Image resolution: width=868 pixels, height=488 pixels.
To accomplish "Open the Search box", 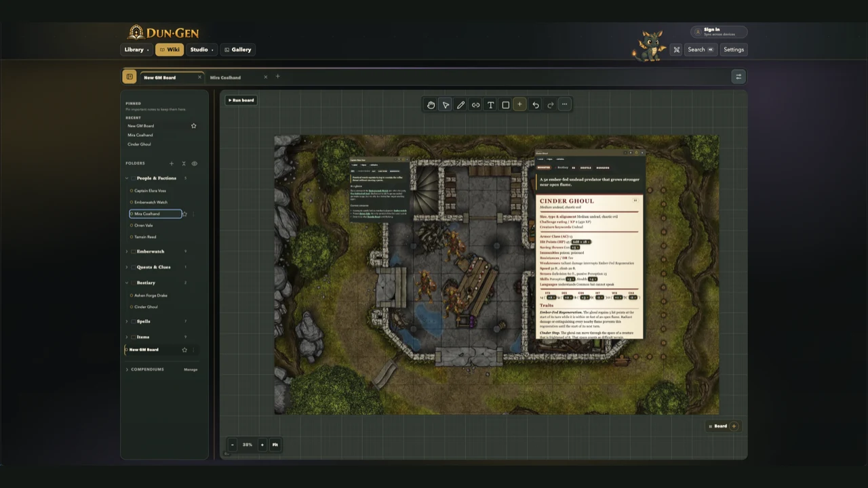I will coord(700,49).
